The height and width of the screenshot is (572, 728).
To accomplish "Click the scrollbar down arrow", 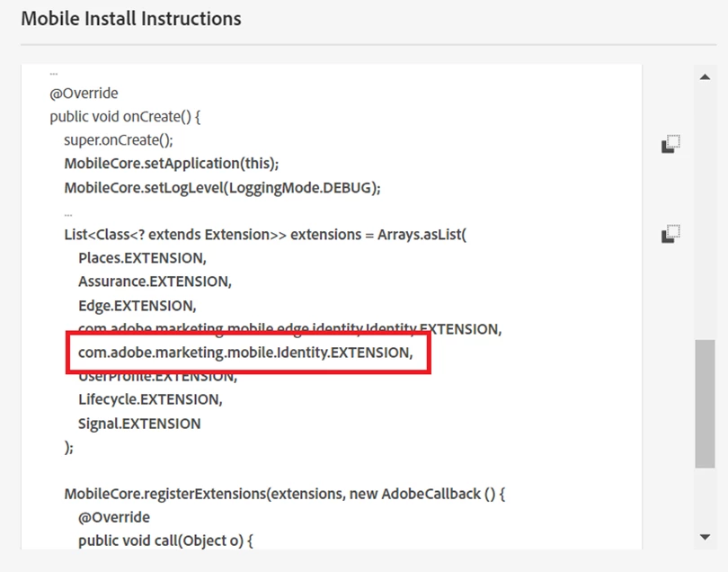I will 705,537.
